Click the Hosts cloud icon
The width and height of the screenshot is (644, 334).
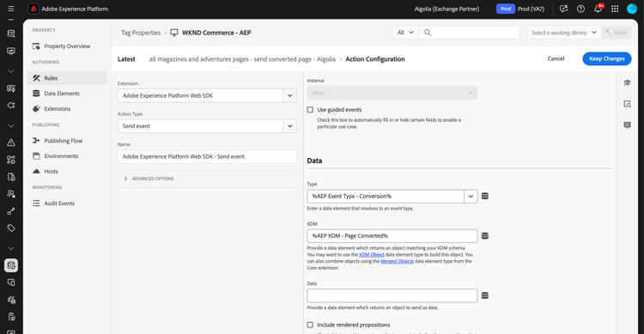pyautogui.click(x=37, y=172)
